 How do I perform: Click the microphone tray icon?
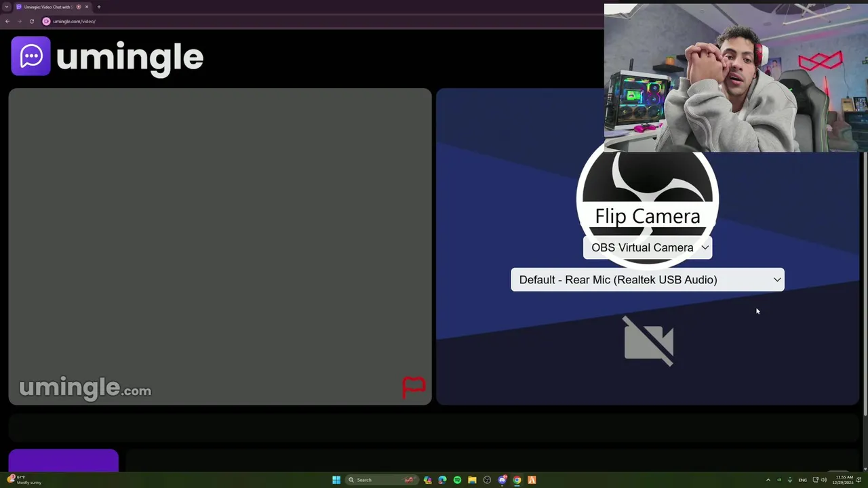790,480
